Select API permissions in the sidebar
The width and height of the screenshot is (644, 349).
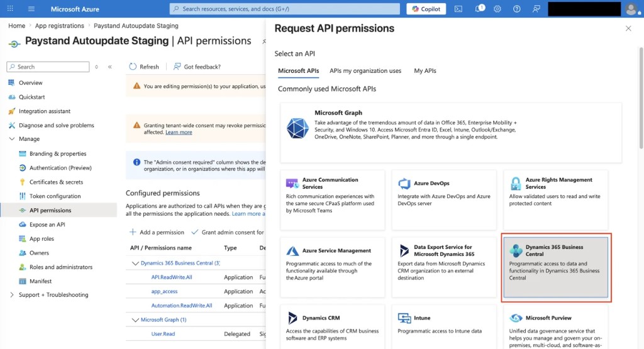[58, 210]
